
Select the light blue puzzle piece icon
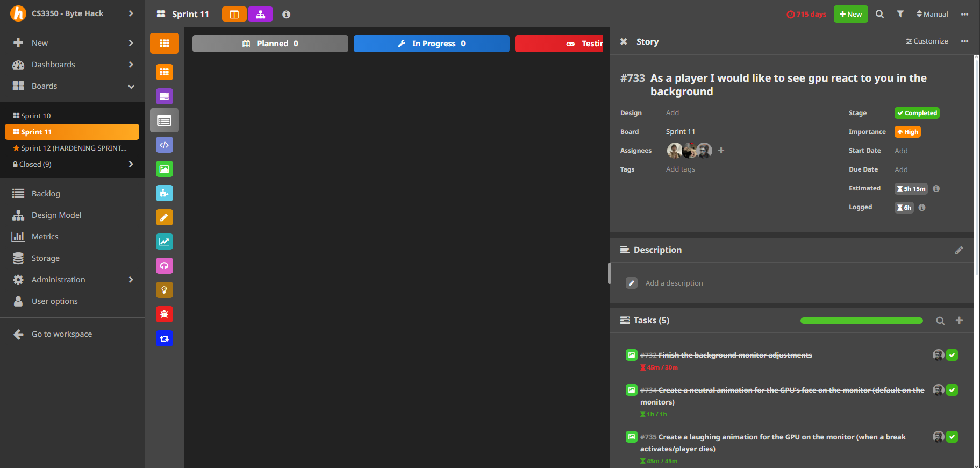(164, 193)
